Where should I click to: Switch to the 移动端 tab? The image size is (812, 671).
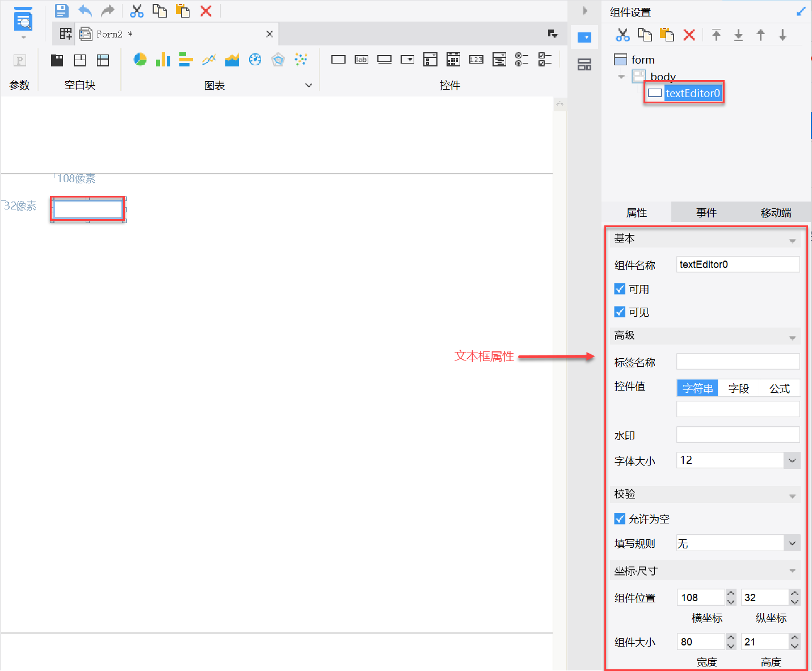[776, 212]
